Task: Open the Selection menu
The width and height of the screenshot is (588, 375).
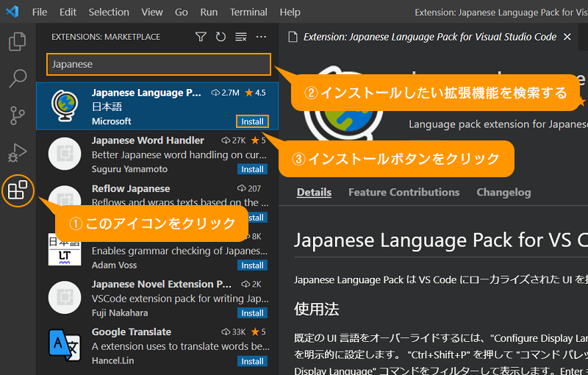Action: coord(109,12)
